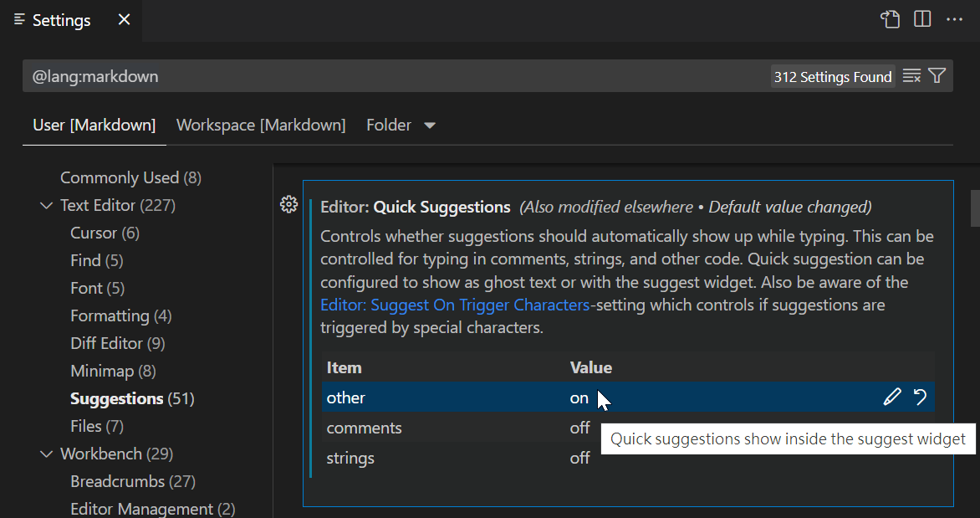Image resolution: width=980 pixels, height=518 pixels.
Task: Select Cursor (6) in settings tree
Action: coord(105,233)
